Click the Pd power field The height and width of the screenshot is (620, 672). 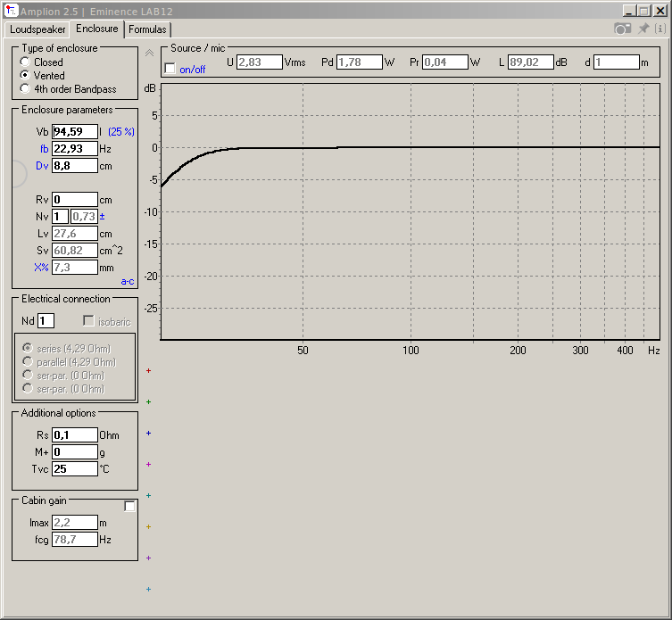[359, 62]
